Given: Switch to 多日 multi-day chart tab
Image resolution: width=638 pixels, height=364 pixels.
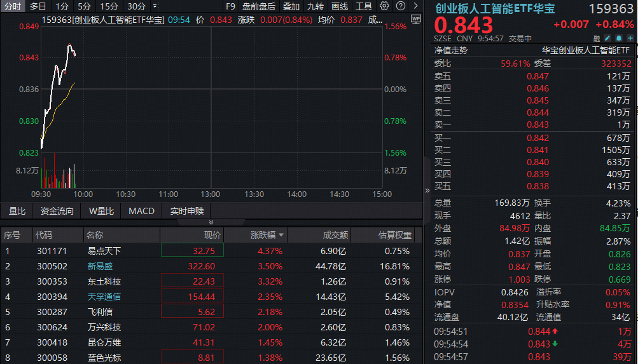Looking at the screenshot, I should (38, 6).
